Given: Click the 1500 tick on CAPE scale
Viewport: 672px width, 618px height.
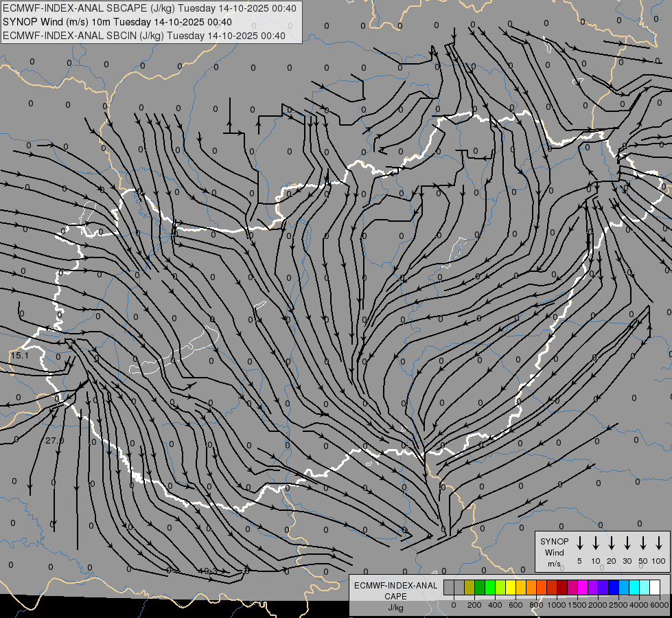Looking at the screenshot, I should point(577,605).
